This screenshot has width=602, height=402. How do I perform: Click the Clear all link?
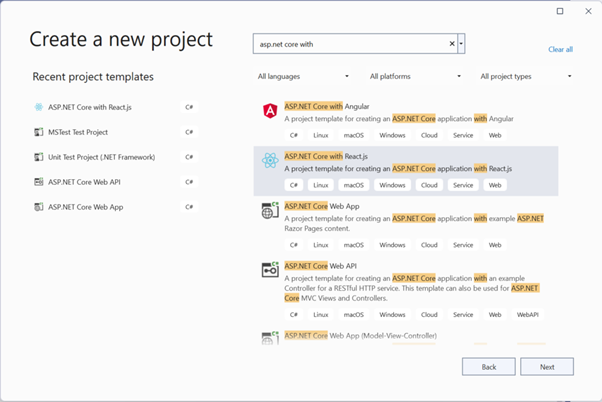pos(560,49)
